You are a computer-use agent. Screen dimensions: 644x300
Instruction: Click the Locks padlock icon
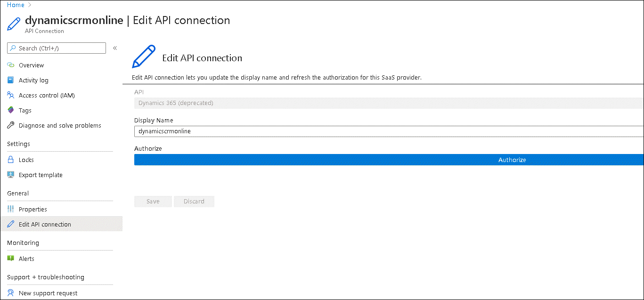11,160
